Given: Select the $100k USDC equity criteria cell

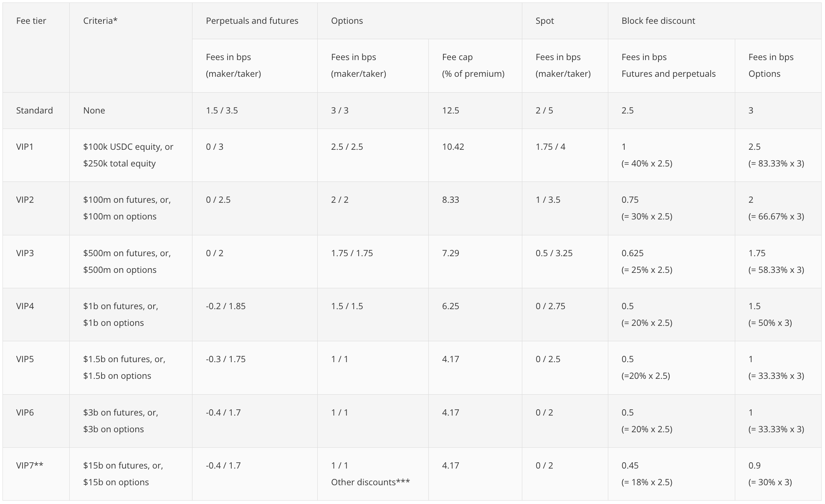Looking at the screenshot, I should [128, 155].
